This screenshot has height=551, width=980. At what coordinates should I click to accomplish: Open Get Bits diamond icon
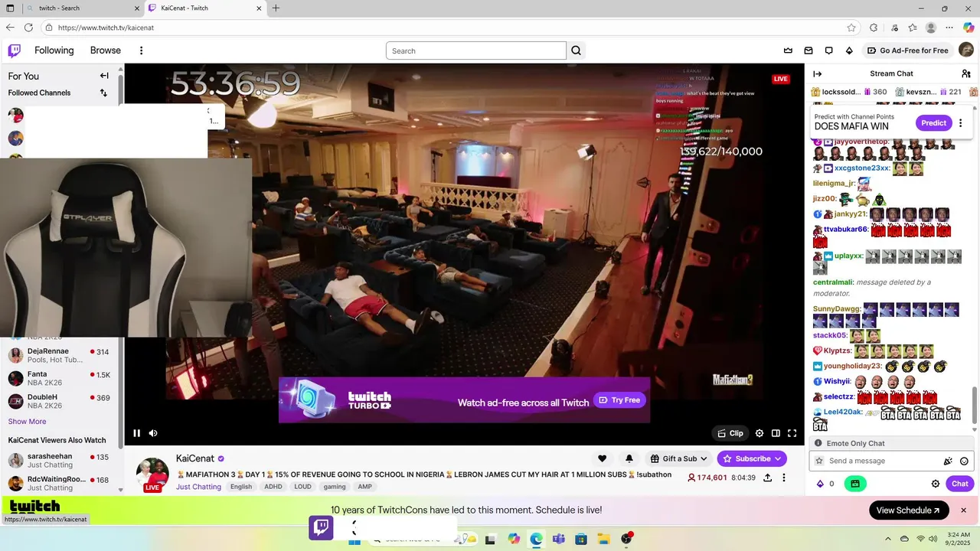tap(849, 51)
